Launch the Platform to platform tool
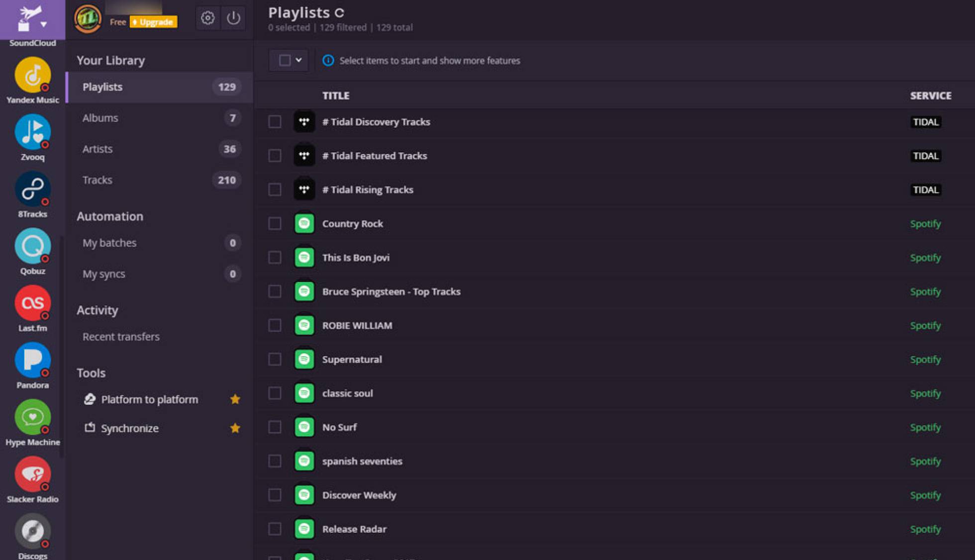Image resolution: width=975 pixels, height=560 pixels. tap(149, 399)
